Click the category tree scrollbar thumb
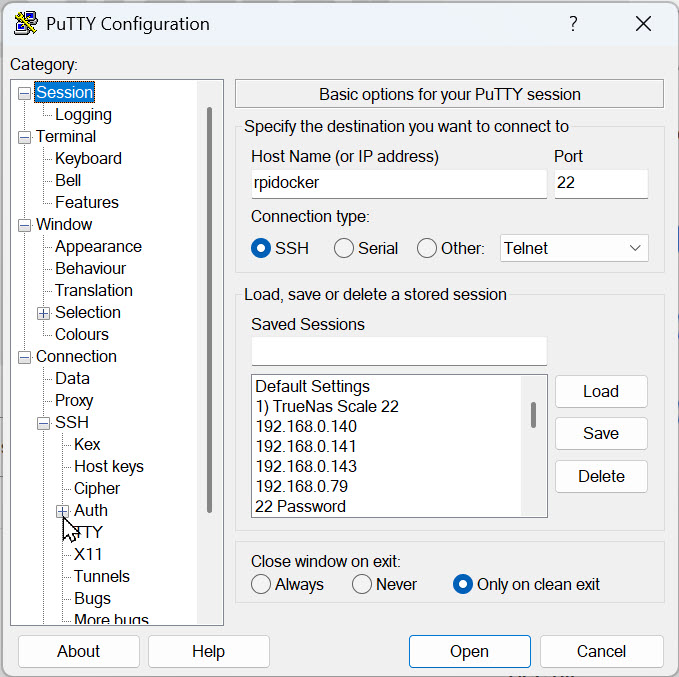 pos(210,310)
